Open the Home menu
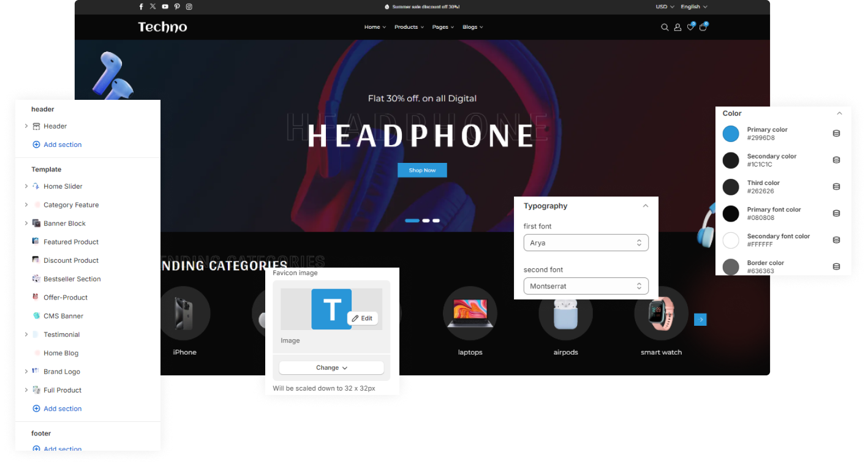Viewport: 868px width, 466px height. click(375, 27)
